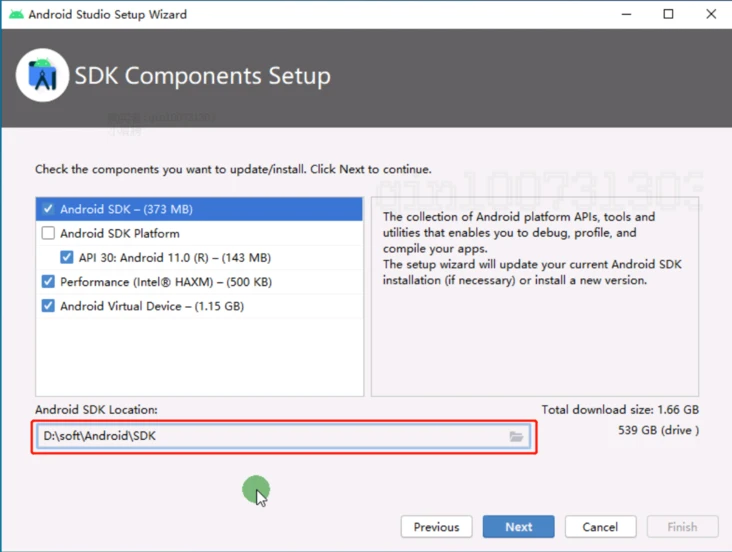Maximize the Setup Wizard window

(x=669, y=14)
